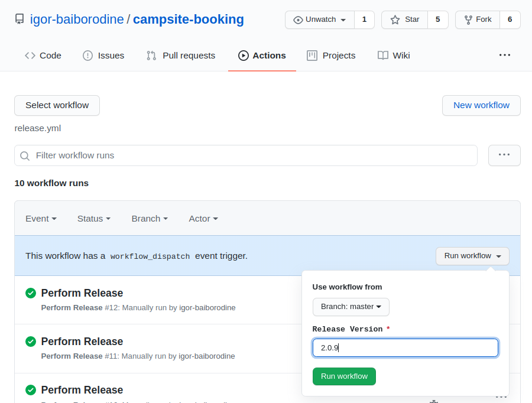The width and height of the screenshot is (532, 403).
Task: Star this repository
Action: coord(404,19)
